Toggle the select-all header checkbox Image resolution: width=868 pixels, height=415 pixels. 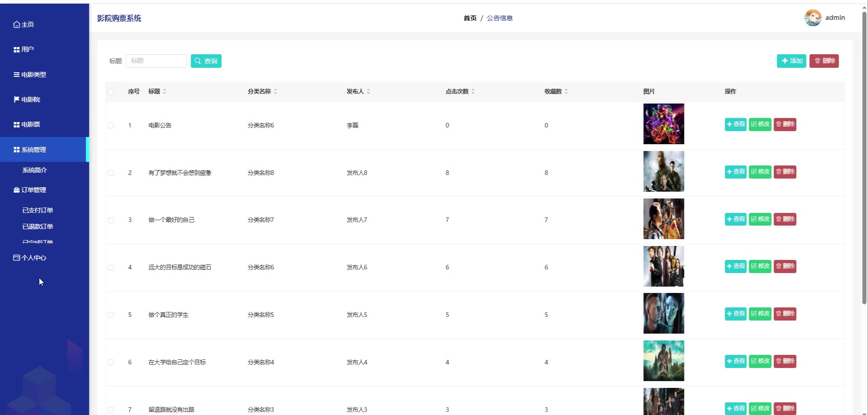click(x=111, y=92)
